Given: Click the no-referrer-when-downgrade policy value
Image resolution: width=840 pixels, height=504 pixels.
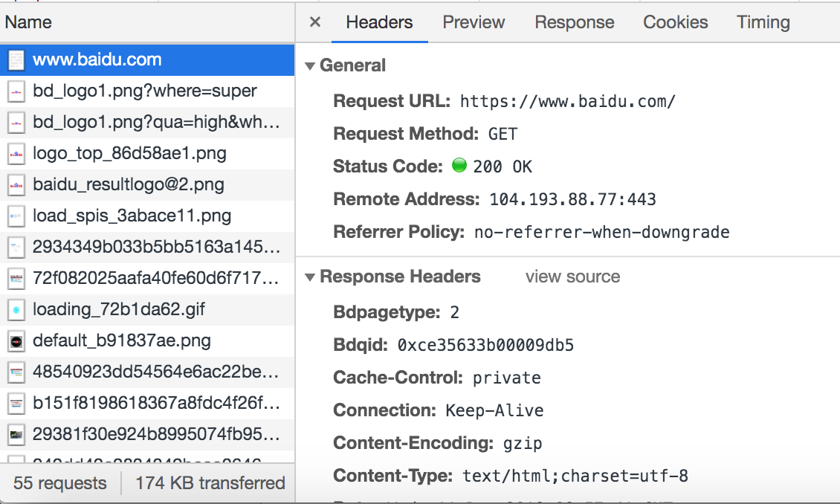Looking at the screenshot, I should (601, 232).
